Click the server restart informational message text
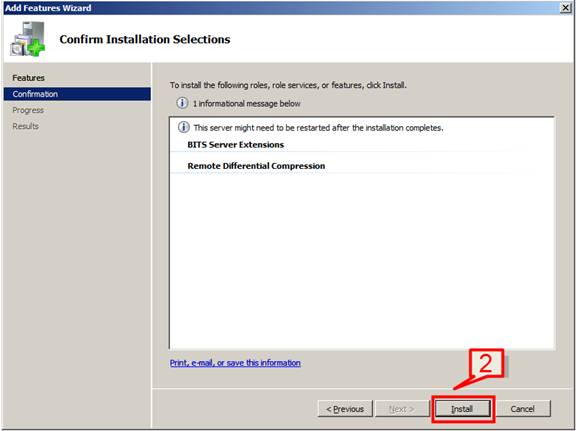 pos(318,128)
